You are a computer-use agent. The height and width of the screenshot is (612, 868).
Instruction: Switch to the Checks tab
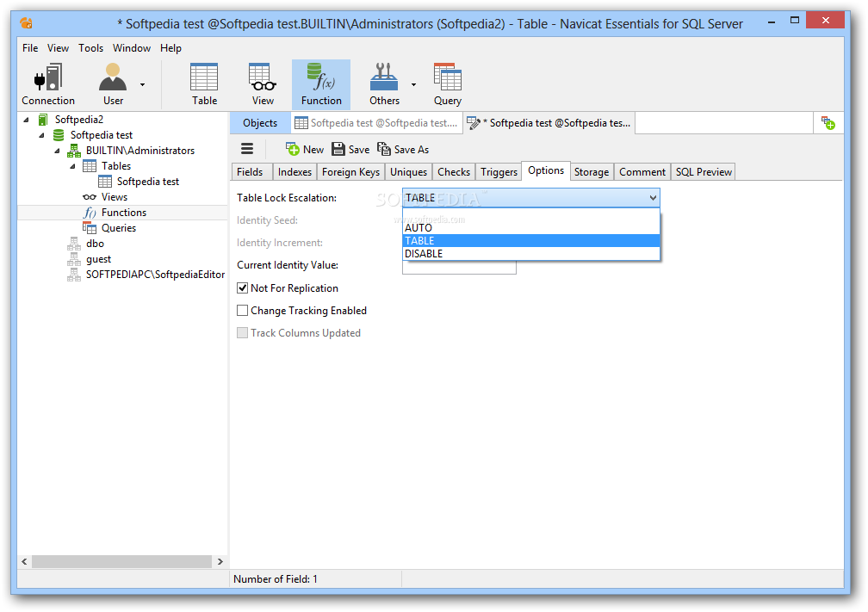(453, 172)
